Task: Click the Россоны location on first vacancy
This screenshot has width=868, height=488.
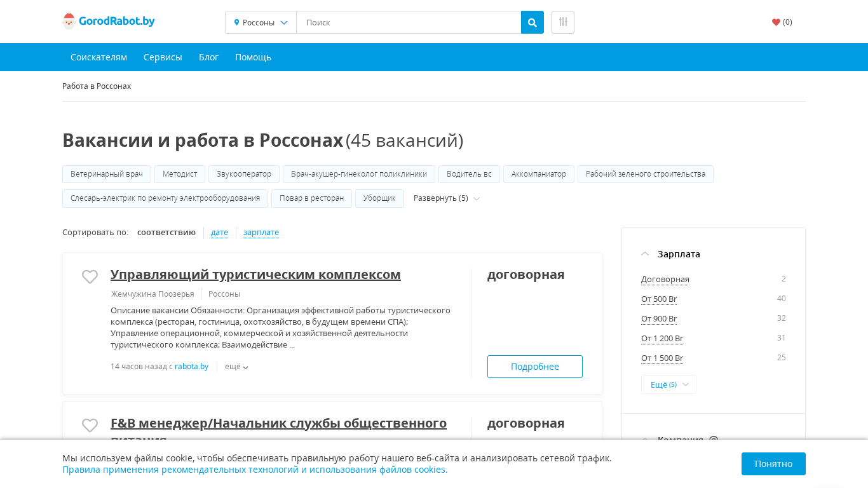Action: (x=224, y=294)
